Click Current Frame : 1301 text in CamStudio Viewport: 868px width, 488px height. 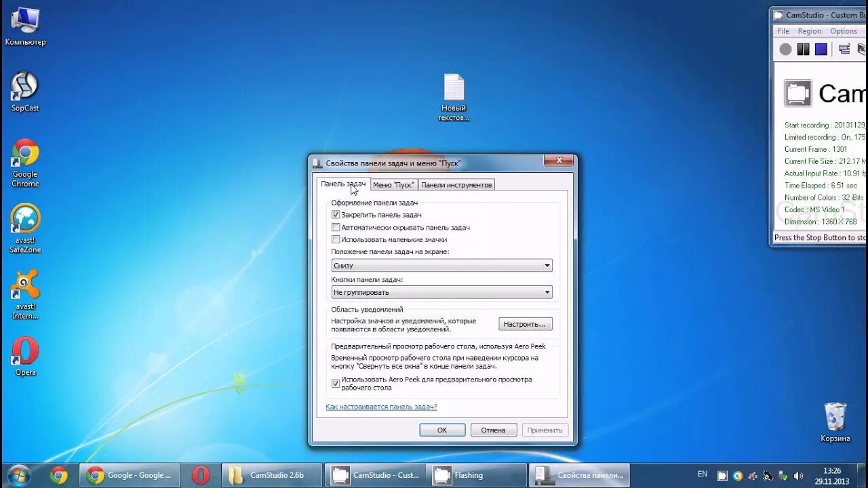816,149
